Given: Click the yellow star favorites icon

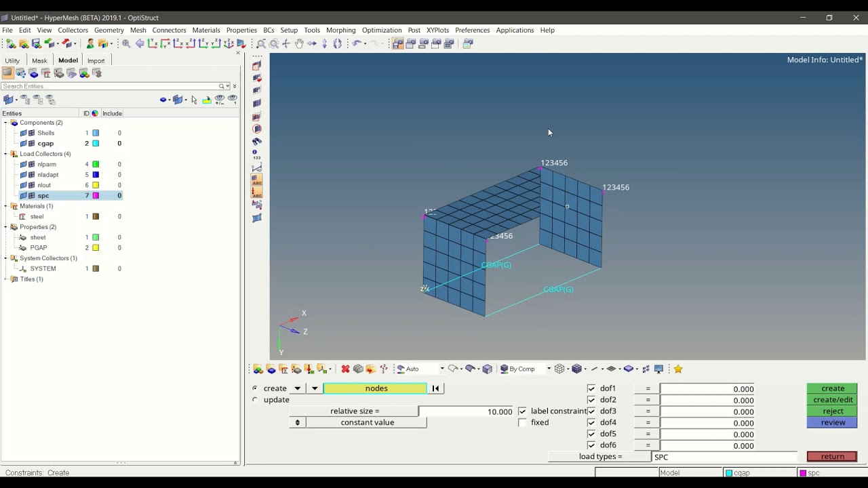Looking at the screenshot, I should (678, 369).
